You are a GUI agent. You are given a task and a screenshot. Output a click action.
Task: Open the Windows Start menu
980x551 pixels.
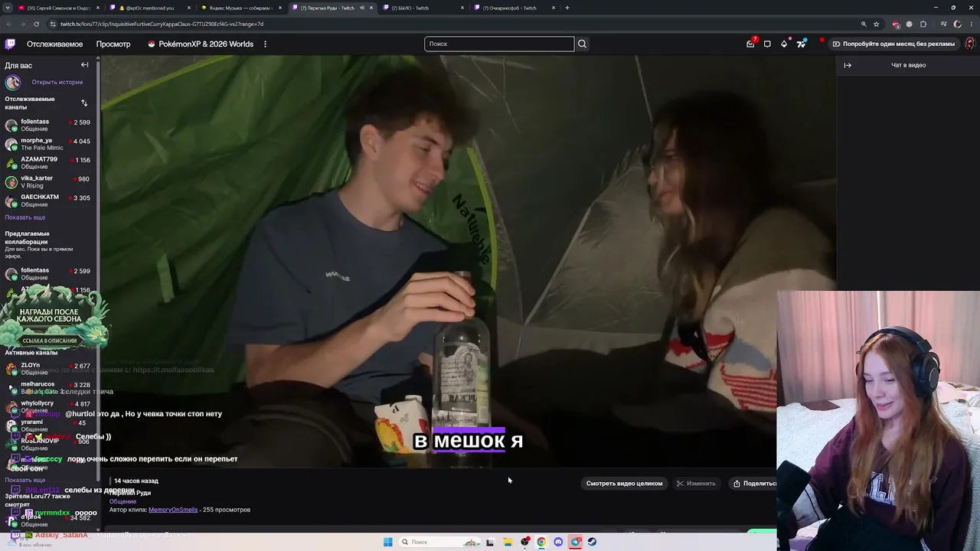pos(388,542)
